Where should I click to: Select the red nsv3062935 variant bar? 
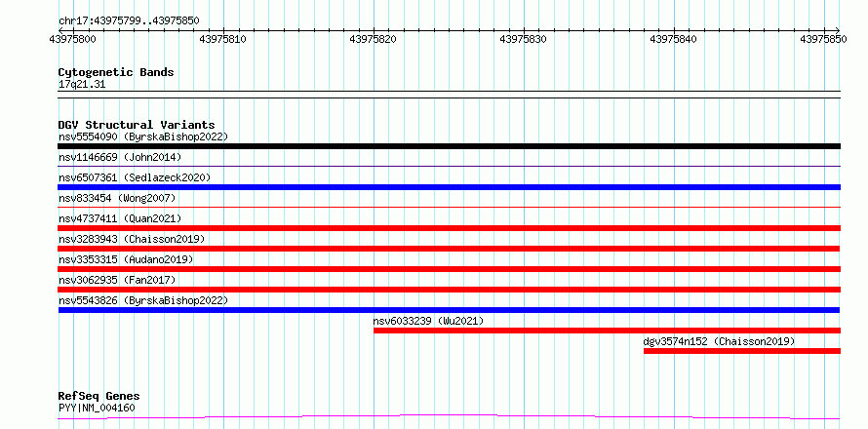[x=449, y=290]
